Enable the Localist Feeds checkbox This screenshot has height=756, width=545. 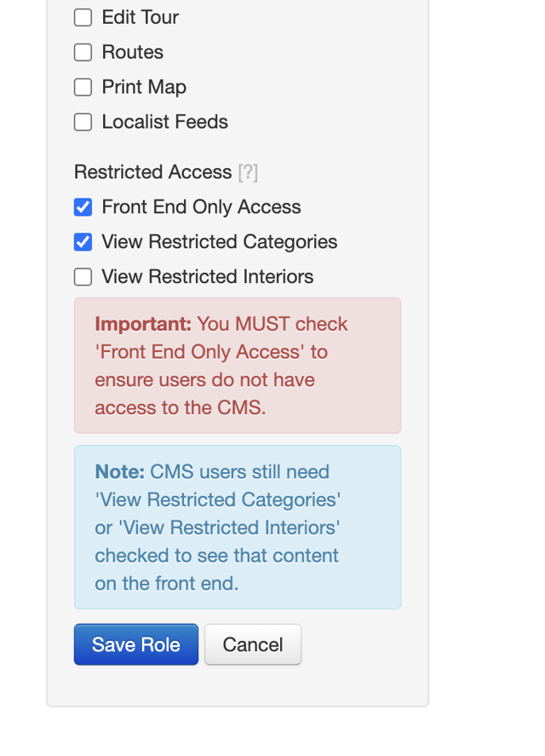83,122
